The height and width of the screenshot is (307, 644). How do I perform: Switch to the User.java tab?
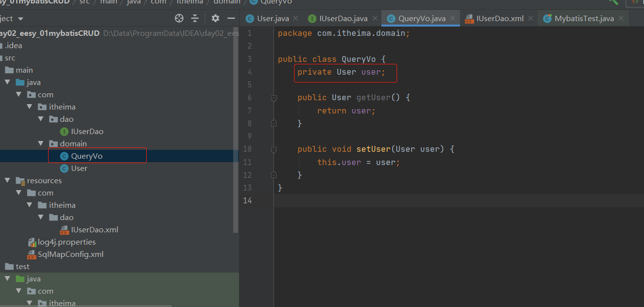273,19
